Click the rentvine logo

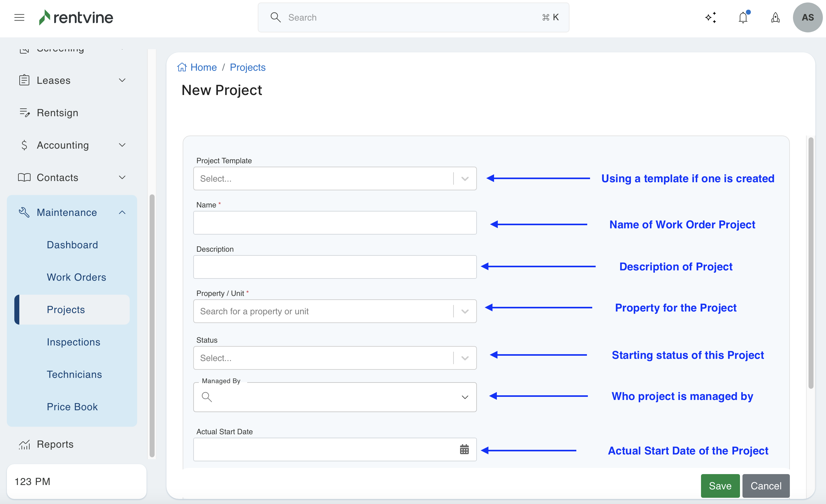76,17
